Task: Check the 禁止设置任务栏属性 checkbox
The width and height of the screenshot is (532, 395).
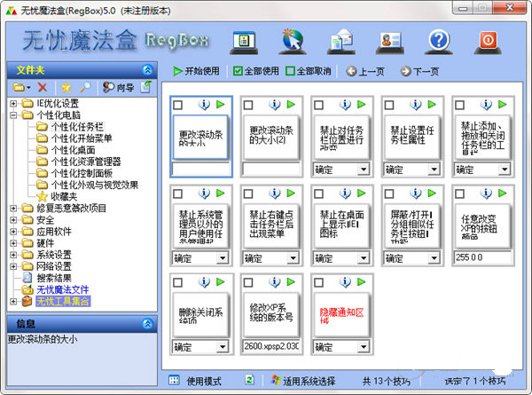Action: coord(389,105)
